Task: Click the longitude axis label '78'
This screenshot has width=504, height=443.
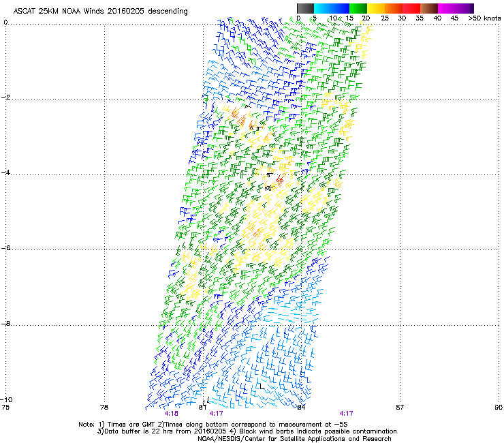Action: [x=104, y=408]
